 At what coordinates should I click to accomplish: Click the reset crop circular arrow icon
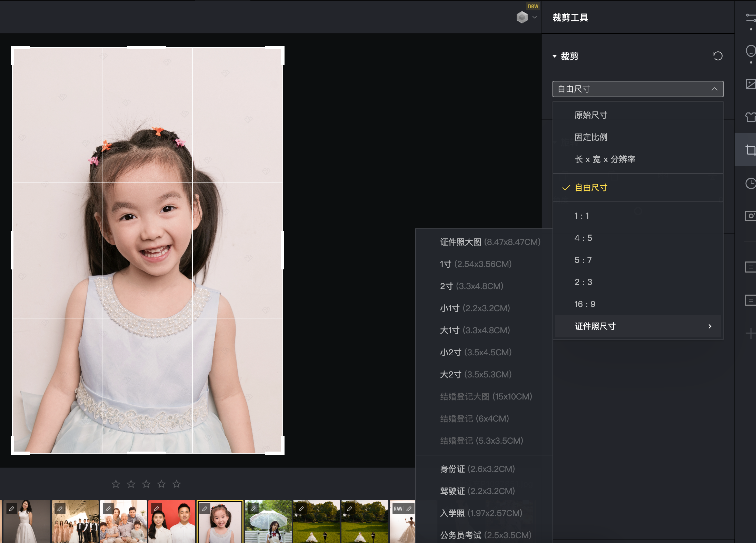[x=718, y=56]
